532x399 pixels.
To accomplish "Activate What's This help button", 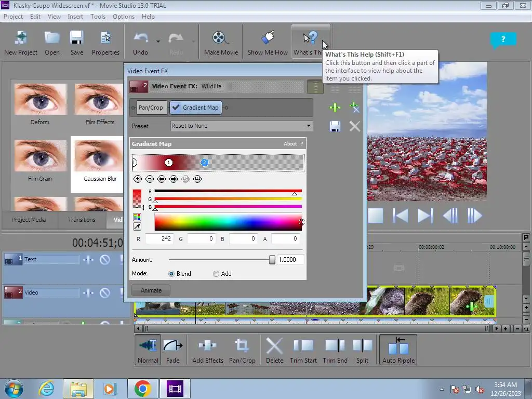I will (x=311, y=43).
